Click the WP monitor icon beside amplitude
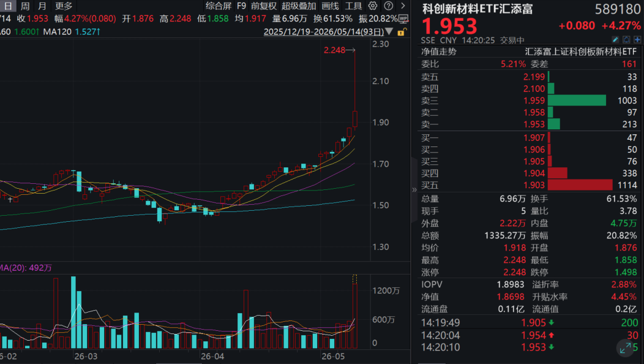644x364 pixels. click(x=403, y=19)
